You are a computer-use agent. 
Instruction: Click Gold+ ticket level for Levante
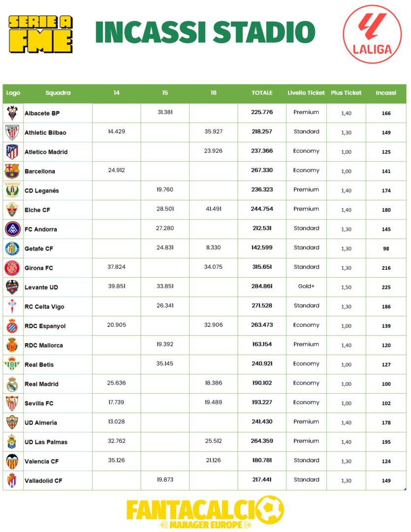point(306,286)
